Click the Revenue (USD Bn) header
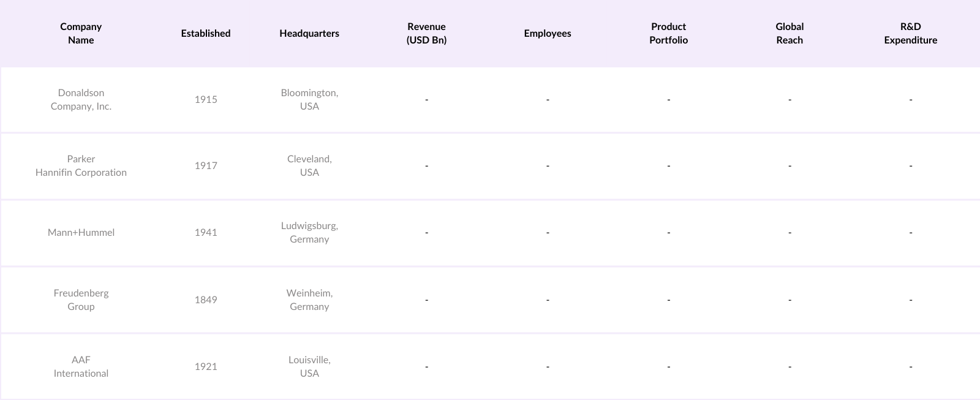Viewport: 980px width, 400px height. (426, 33)
